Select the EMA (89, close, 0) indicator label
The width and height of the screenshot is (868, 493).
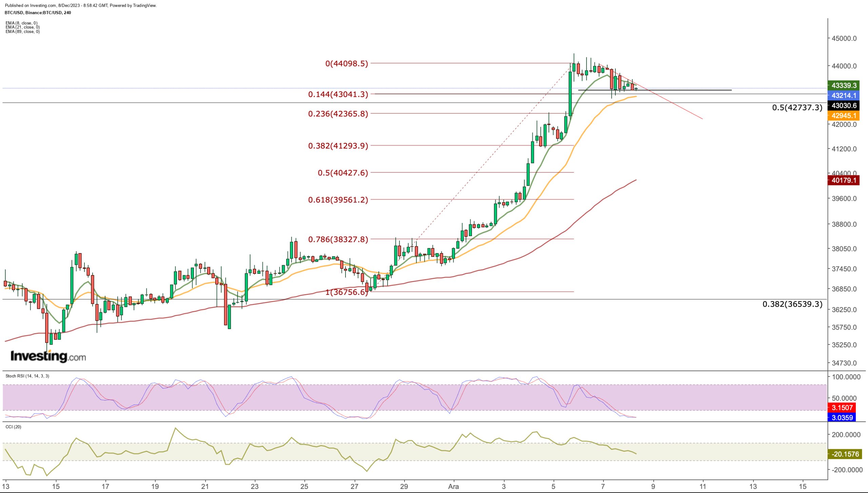coord(22,32)
